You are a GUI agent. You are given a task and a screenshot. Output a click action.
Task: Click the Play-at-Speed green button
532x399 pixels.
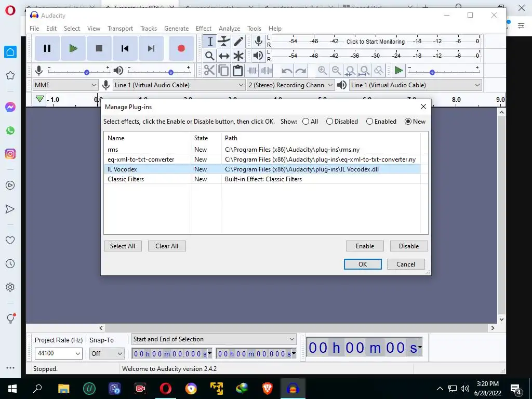(398, 71)
